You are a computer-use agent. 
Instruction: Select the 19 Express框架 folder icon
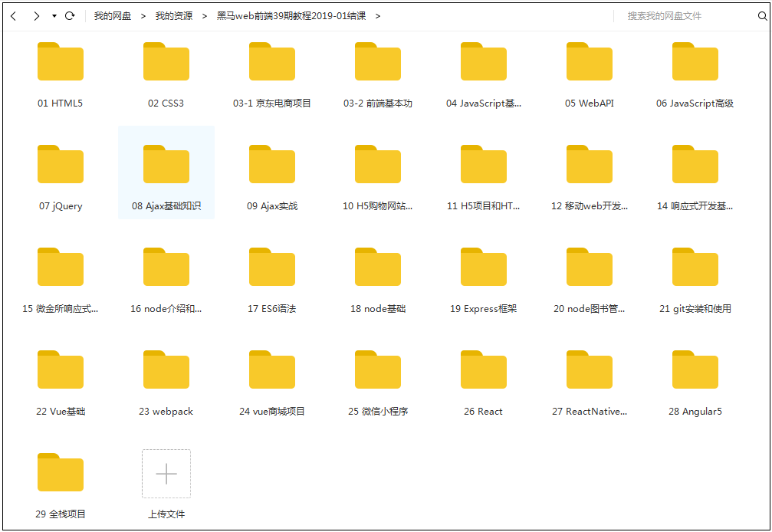click(x=484, y=267)
